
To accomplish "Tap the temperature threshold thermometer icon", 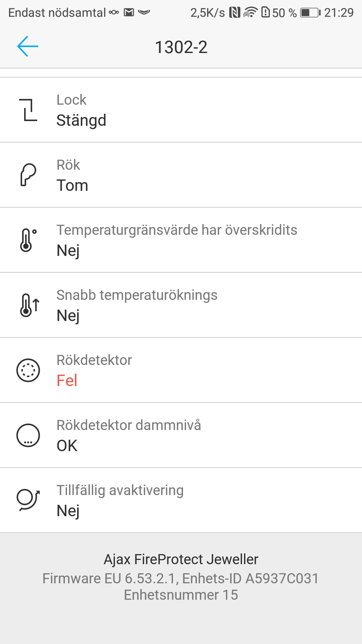I will (28, 240).
